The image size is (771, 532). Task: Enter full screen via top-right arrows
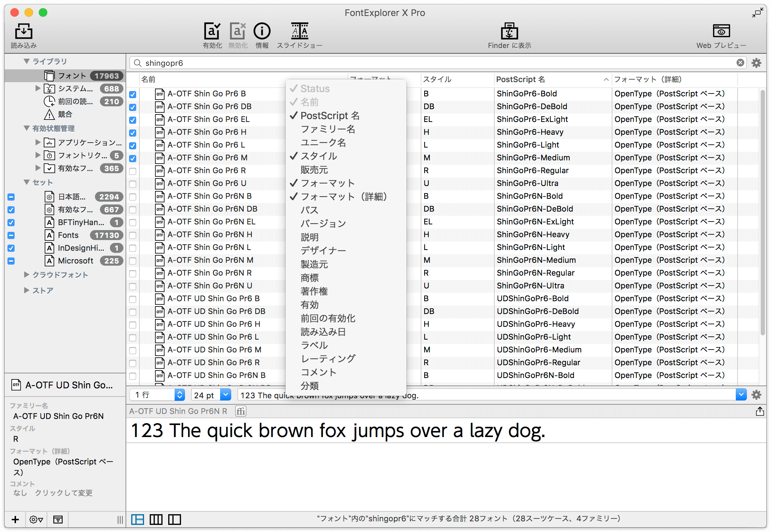[757, 13]
